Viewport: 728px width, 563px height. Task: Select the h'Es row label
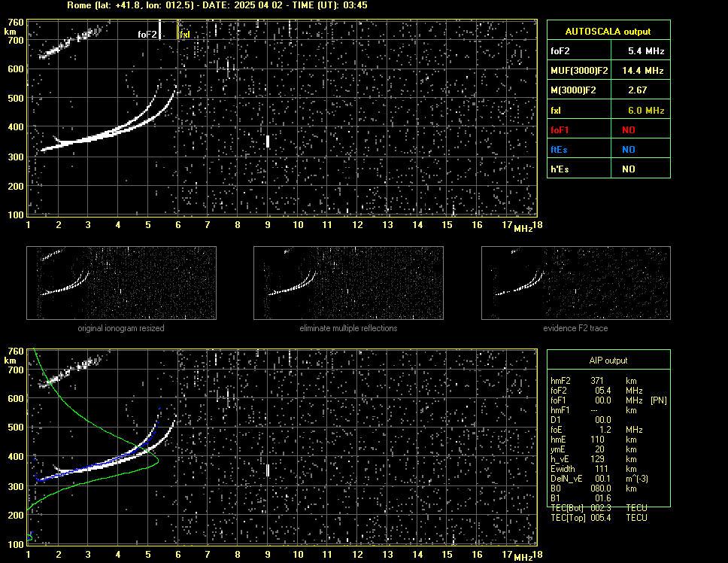tap(560, 169)
